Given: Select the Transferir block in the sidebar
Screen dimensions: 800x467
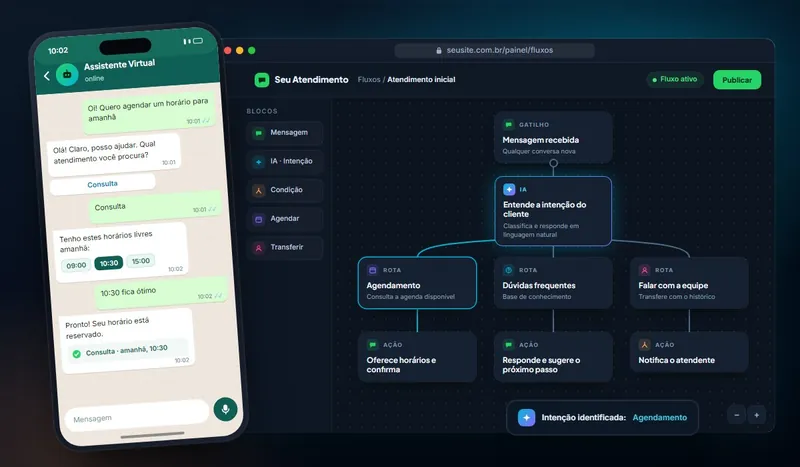Looking at the screenshot, I should click(x=285, y=247).
